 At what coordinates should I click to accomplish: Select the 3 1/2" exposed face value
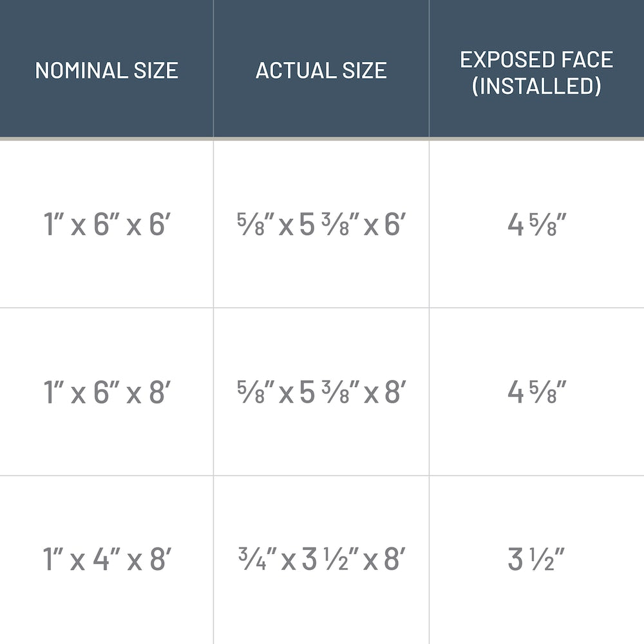pos(536,559)
